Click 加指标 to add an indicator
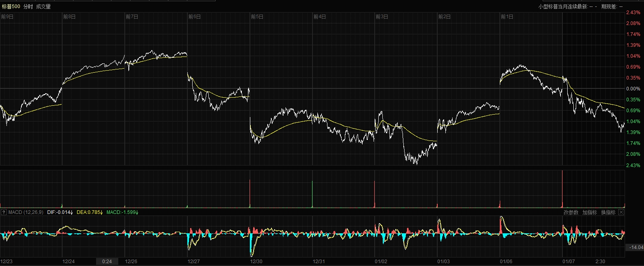The width and height of the screenshot is (644, 266). click(x=589, y=212)
